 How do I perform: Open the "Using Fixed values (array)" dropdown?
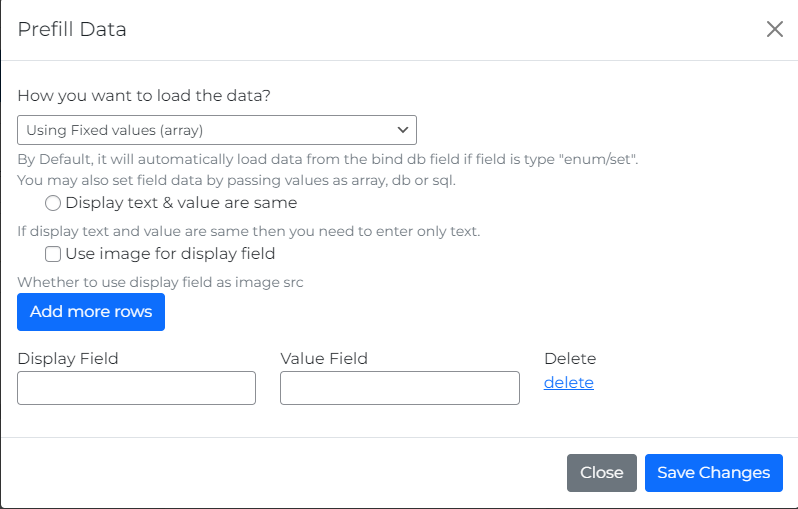point(216,130)
